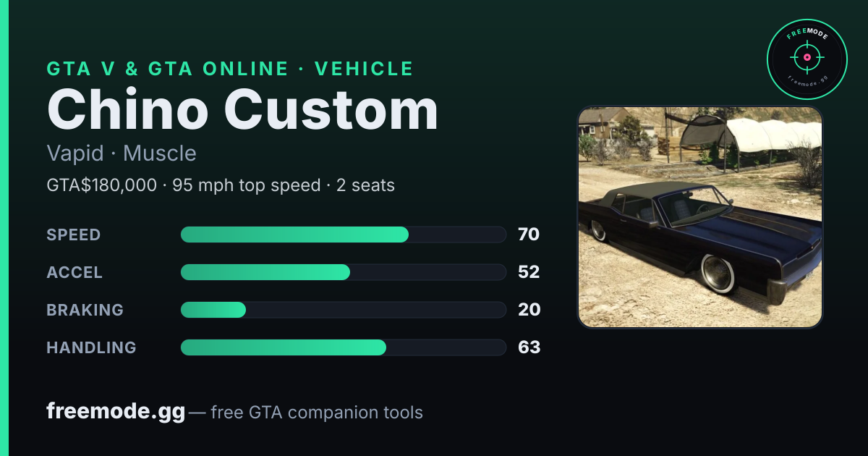Click the speed value 70

coord(529,235)
